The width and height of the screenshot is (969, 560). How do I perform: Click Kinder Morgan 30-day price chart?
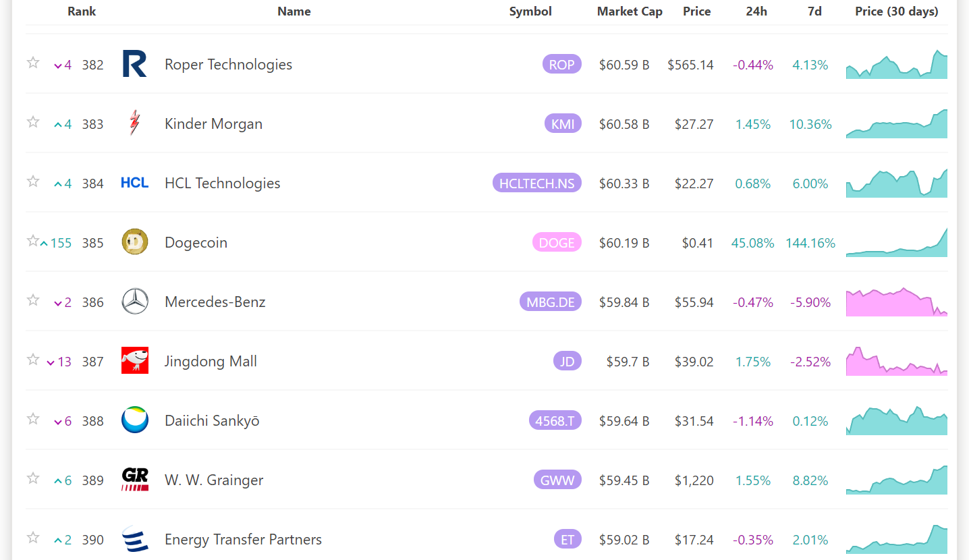897,123
